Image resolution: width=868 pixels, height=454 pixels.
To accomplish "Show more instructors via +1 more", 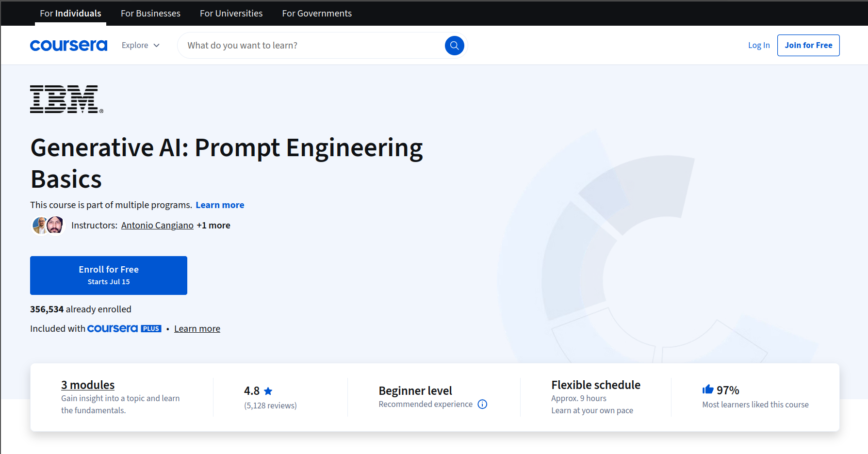I will 213,226.
